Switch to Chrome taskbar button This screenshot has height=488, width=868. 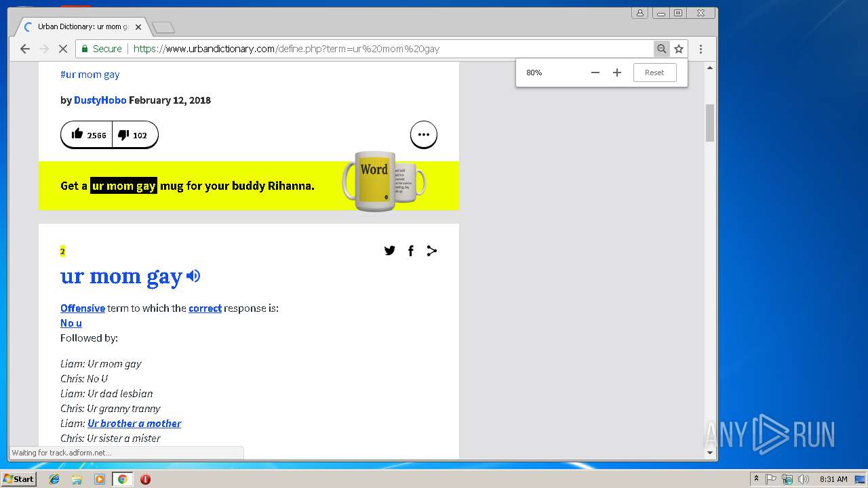(x=122, y=479)
